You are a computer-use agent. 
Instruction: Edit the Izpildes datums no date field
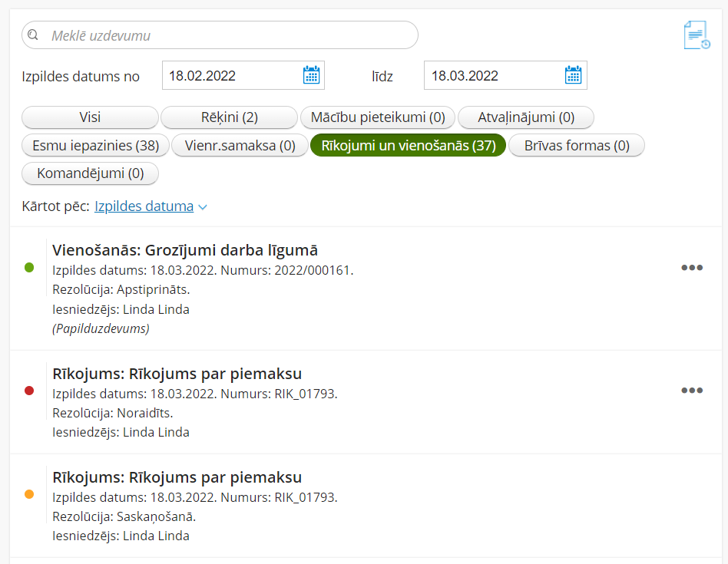coord(243,75)
